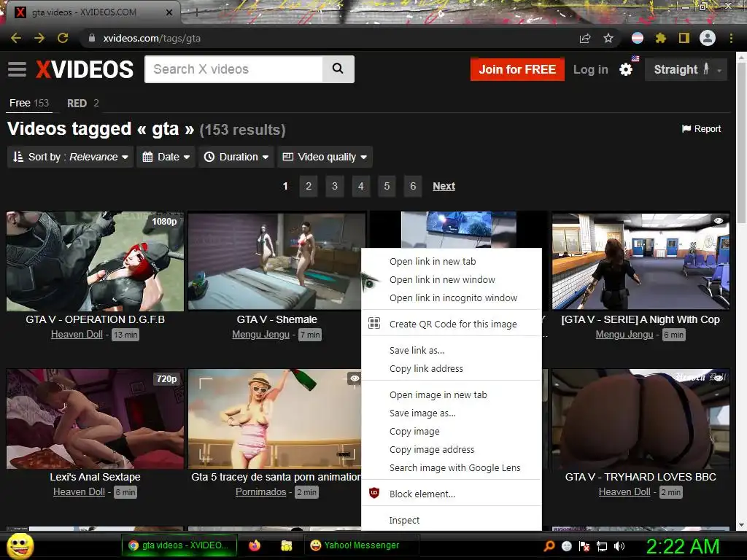Screen dimensions: 747x560
Task: Click the 2:22 AM taskbar clock
Action: click(x=683, y=546)
